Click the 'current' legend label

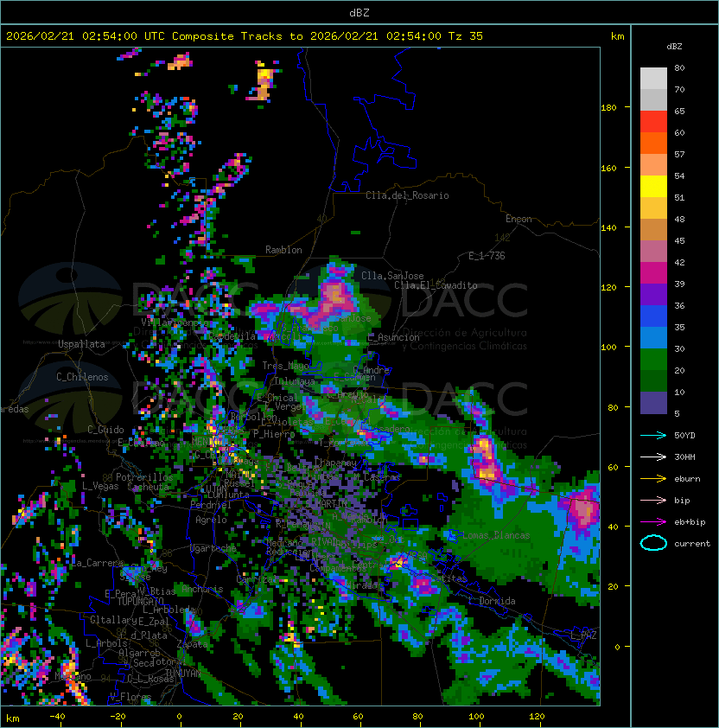(692, 543)
